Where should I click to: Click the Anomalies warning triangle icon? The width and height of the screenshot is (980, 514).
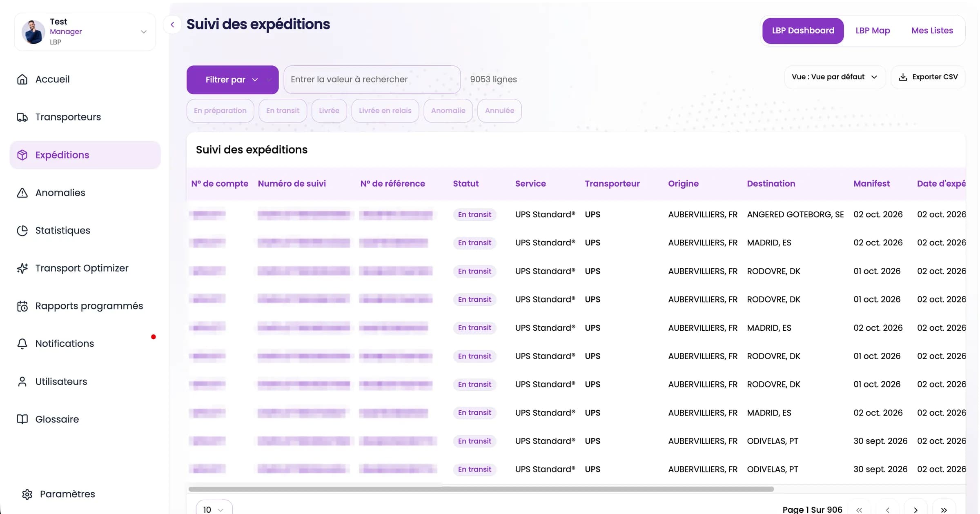[22, 193]
